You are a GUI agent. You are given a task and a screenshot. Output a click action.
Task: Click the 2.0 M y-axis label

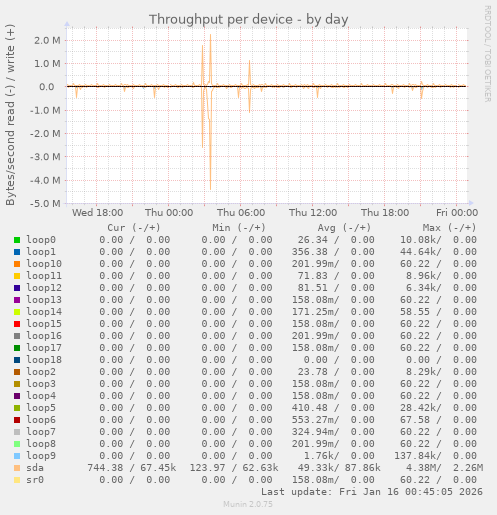pos(47,40)
